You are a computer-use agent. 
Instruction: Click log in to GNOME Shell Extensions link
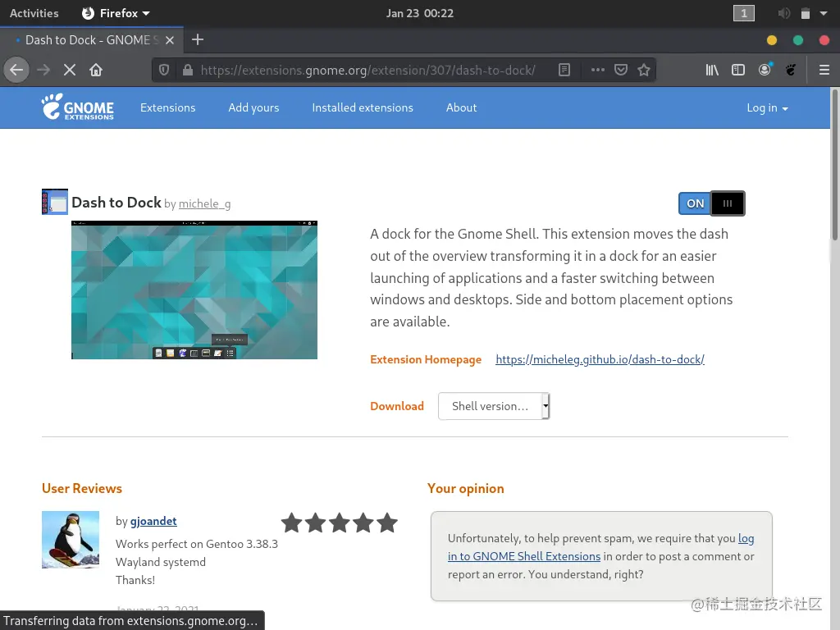[524, 556]
